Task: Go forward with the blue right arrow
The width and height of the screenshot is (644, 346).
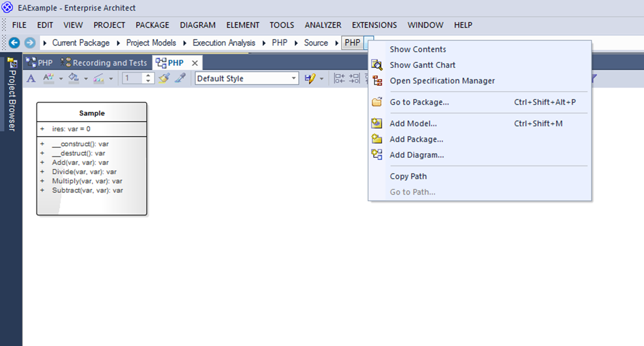Action: pos(30,43)
